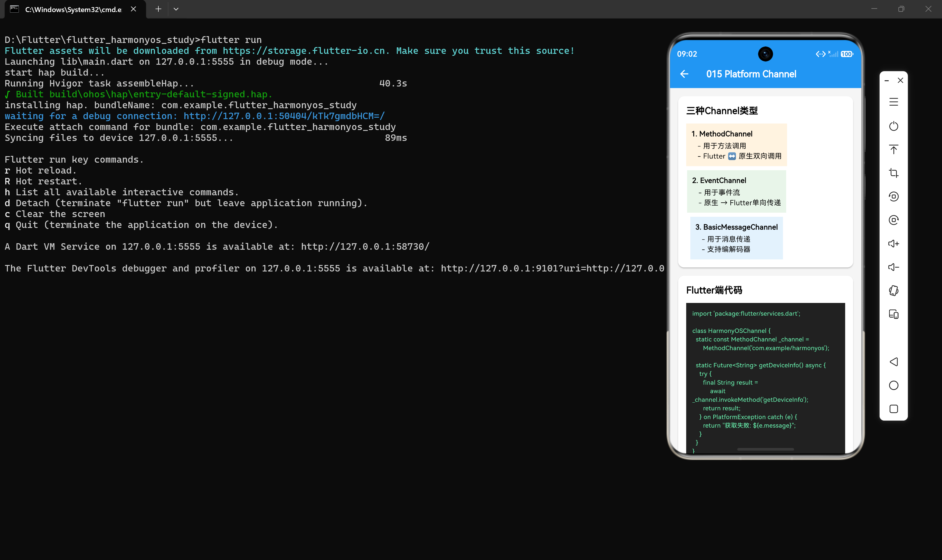Click the cmd icon on the terminal tab
This screenshot has height=560, width=942.
click(14, 9)
